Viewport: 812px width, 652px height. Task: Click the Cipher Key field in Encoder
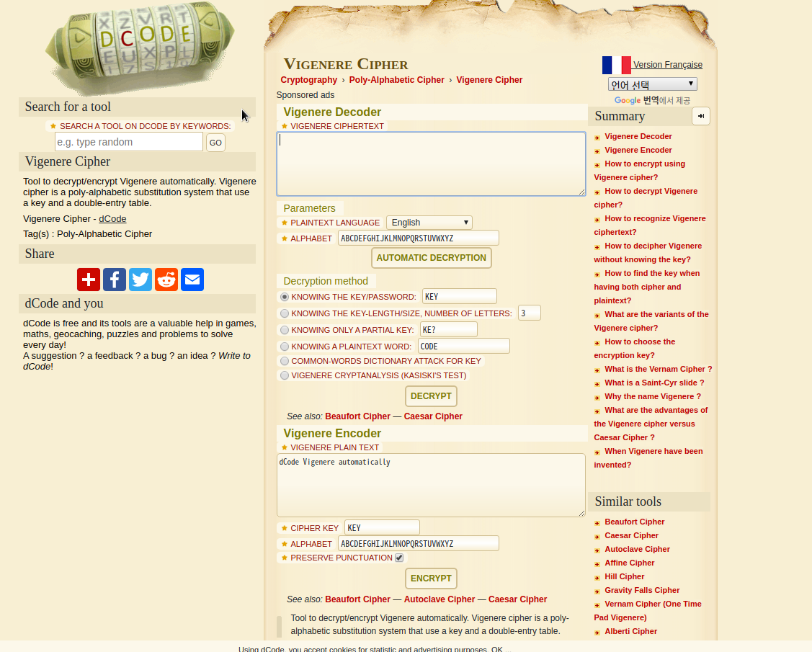382,527
